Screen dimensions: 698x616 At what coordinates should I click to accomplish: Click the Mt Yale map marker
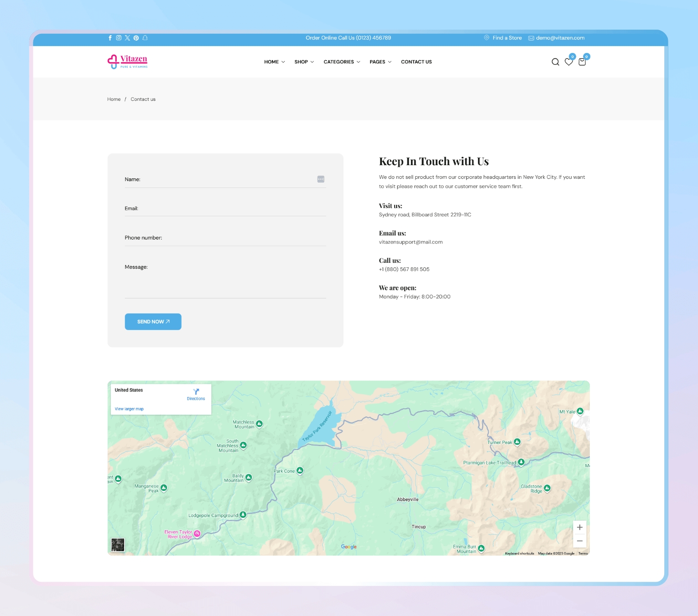(580, 411)
